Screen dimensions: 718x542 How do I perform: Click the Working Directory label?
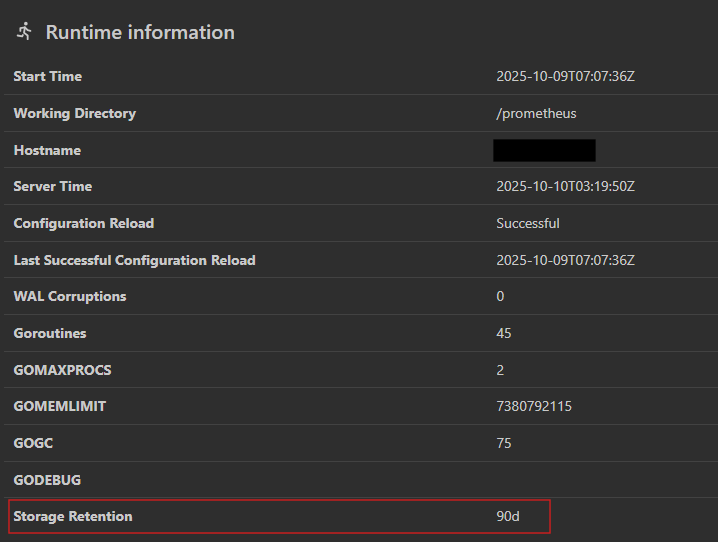[x=75, y=114]
